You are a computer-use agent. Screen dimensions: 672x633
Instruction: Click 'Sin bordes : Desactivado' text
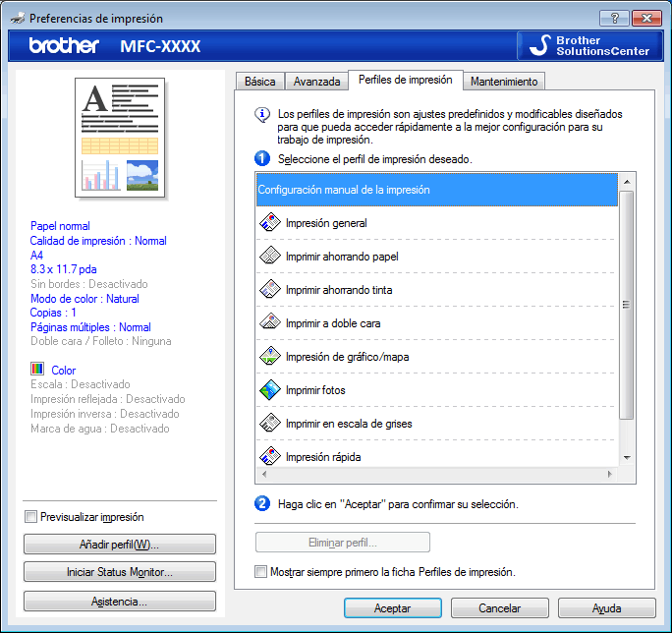click(x=89, y=284)
